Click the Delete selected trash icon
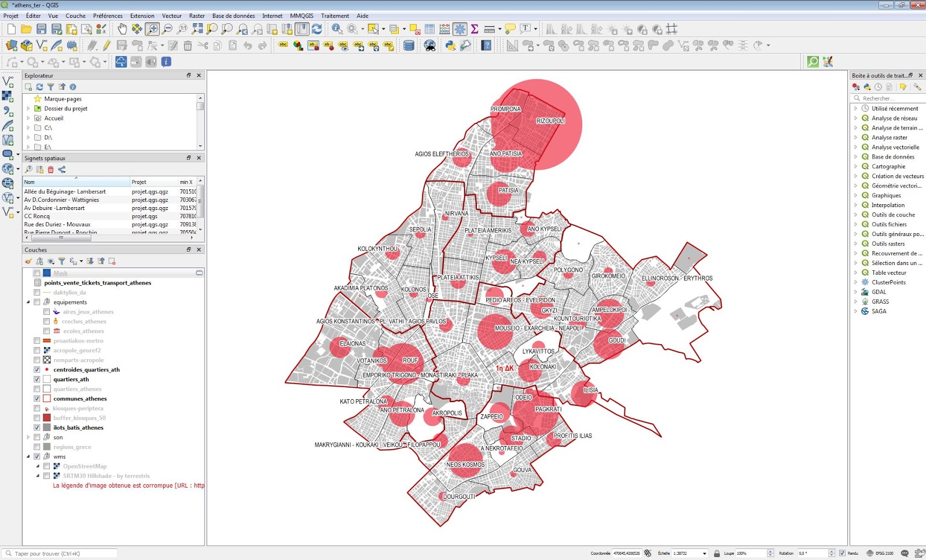 coord(188,45)
